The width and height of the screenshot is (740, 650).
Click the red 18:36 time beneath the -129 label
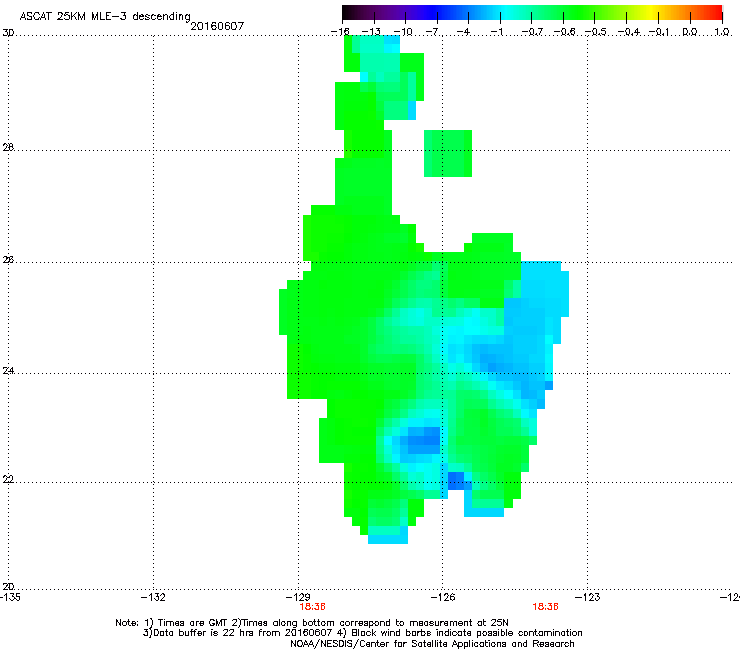[x=312, y=607]
